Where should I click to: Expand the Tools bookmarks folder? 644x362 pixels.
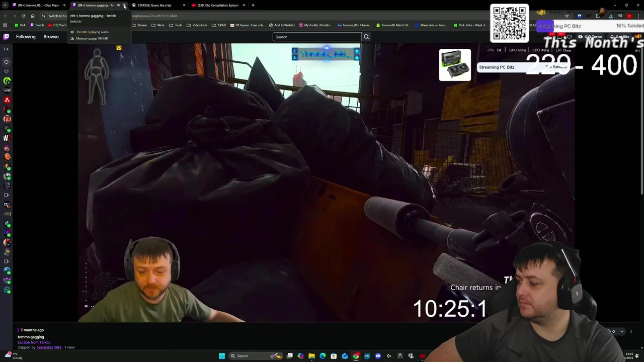click(176, 25)
